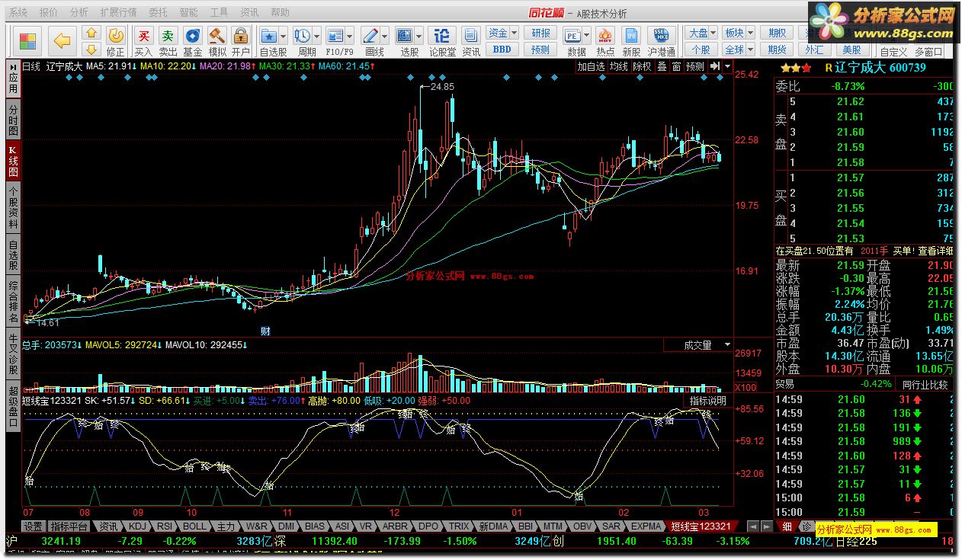
Task: Open the 新股 new stocks icon
Action: pyautogui.click(x=631, y=36)
